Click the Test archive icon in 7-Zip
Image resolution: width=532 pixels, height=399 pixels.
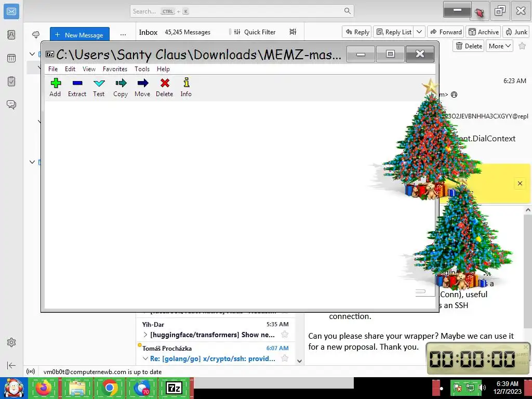[x=99, y=87]
